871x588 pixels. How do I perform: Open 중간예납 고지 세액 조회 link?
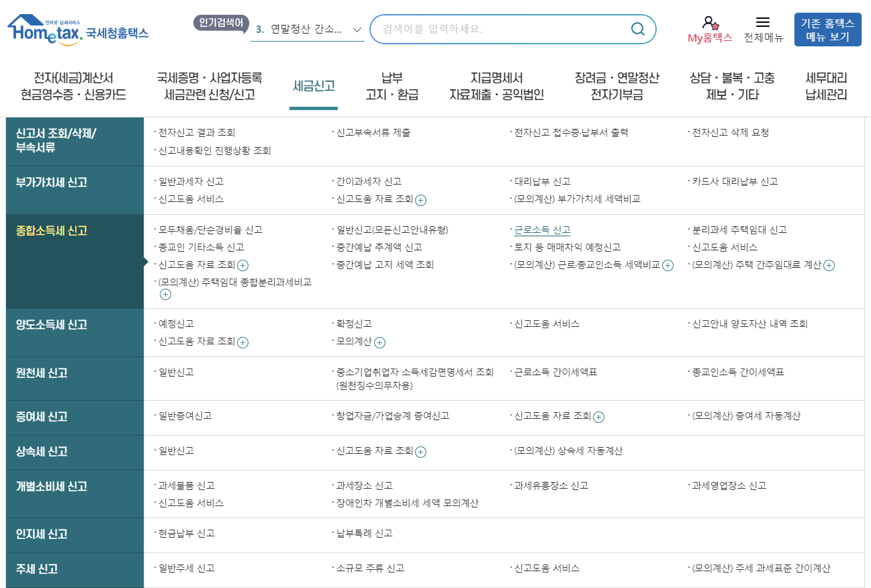click(x=385, y=265)
